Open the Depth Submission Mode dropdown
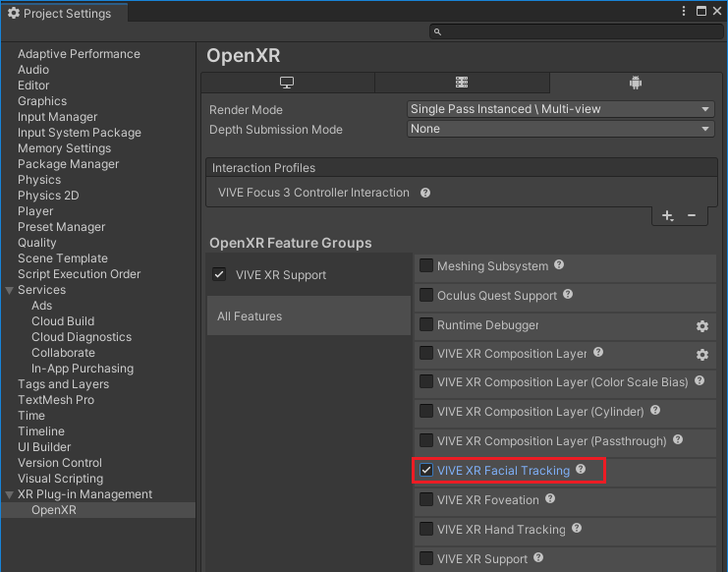The height and width of the screenshot is (572, 728). [560, 129]
